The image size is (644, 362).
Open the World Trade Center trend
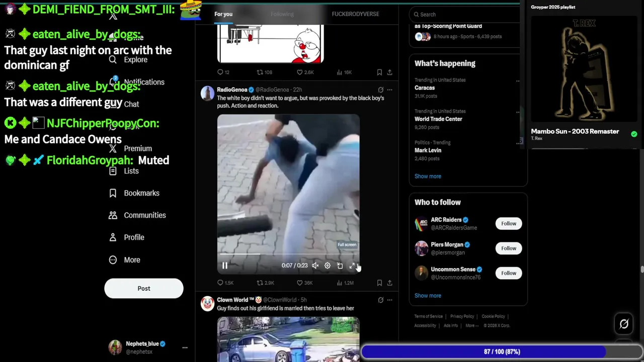(x=438, y=119)
